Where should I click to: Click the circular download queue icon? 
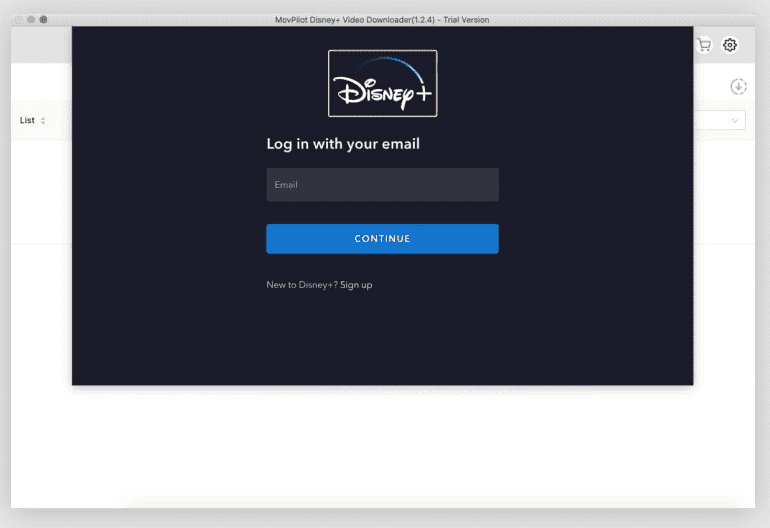pyautogui.click(x=738, y=87)
